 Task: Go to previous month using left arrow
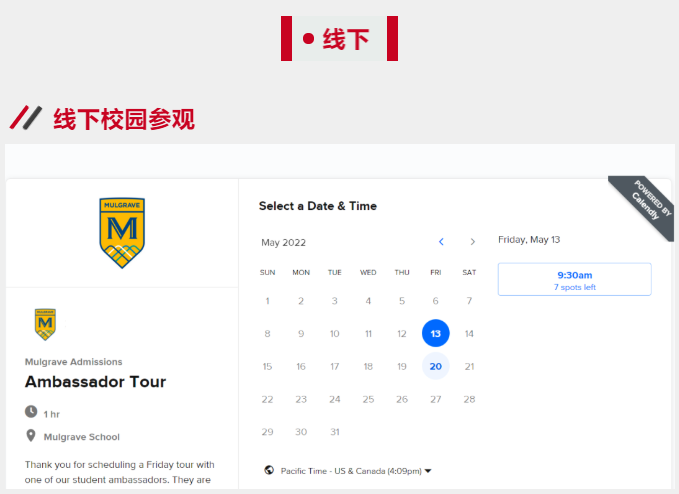tap(441, 242)
